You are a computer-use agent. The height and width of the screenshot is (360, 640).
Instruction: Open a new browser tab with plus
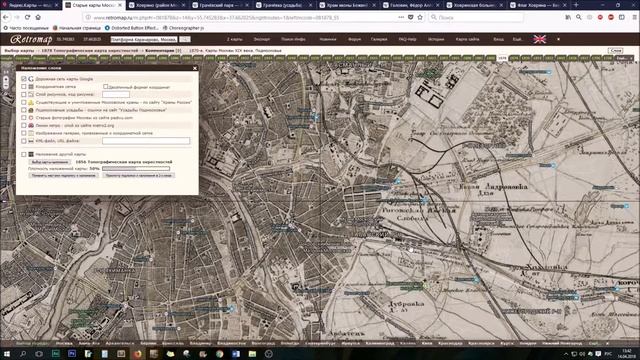[576, 5]
